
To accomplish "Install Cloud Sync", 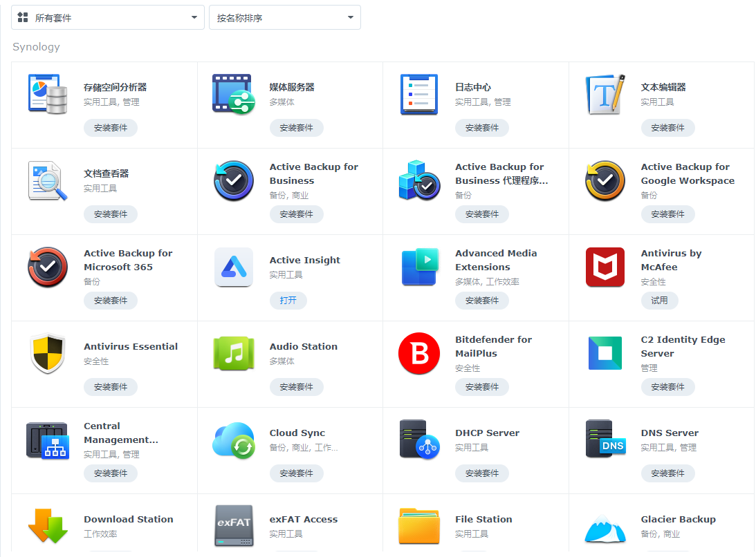I will 296,473.
